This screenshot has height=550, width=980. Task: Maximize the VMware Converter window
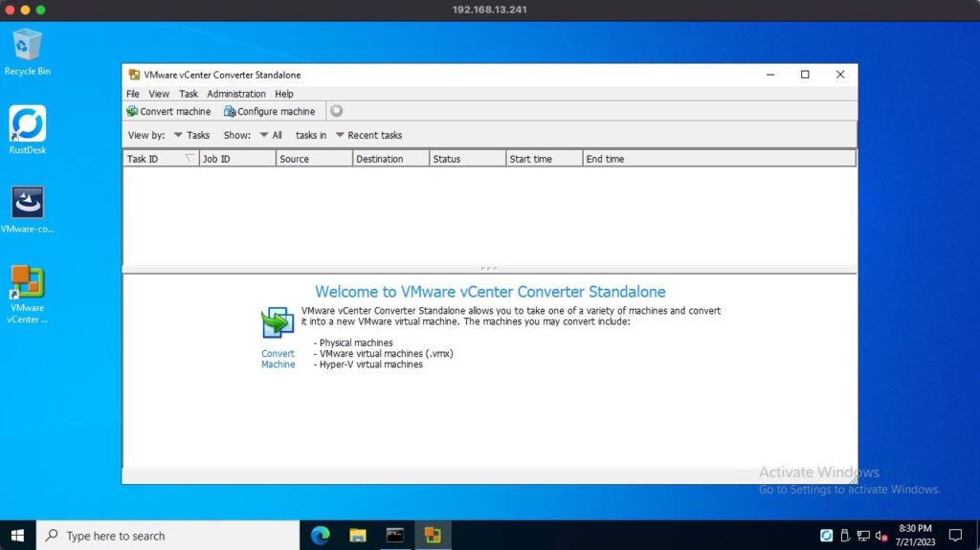tap(805, 75)
